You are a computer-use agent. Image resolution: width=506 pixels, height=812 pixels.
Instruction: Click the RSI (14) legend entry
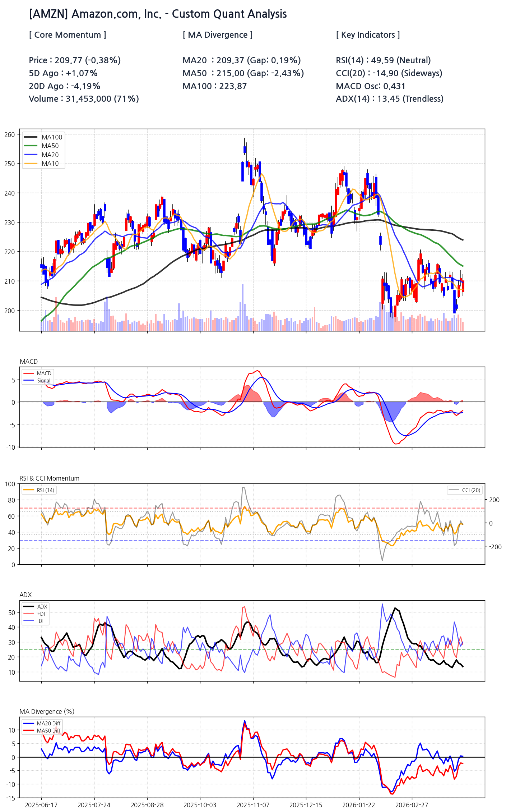click(x=38, y=490)
